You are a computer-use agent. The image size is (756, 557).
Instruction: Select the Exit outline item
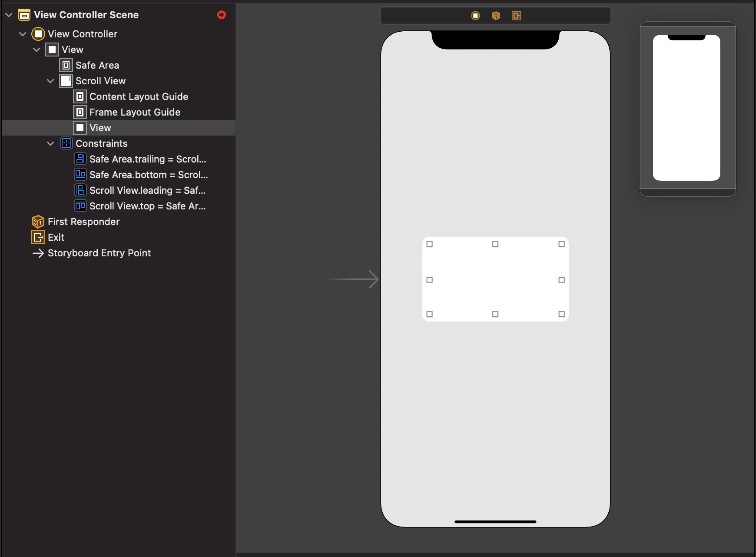pos(56,237)
